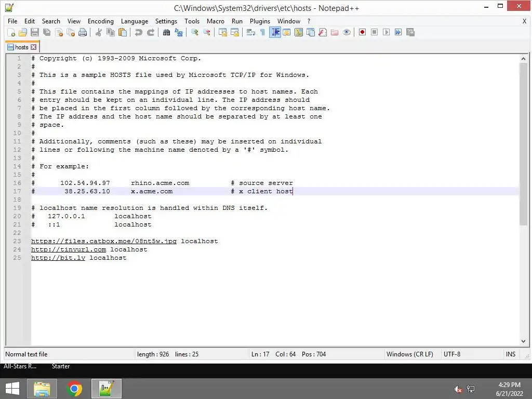Toggle synchronize vertical scrolling icon

[222, 32]
